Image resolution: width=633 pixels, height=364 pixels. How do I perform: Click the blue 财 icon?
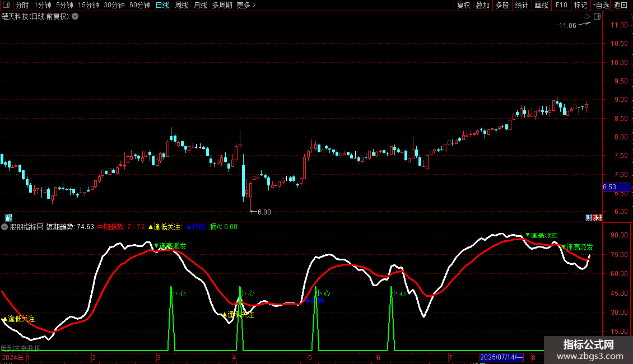(589, 218)
